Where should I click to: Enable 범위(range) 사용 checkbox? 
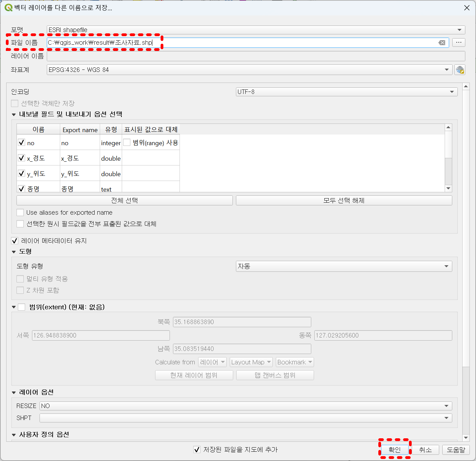click(x=127, y=142)
